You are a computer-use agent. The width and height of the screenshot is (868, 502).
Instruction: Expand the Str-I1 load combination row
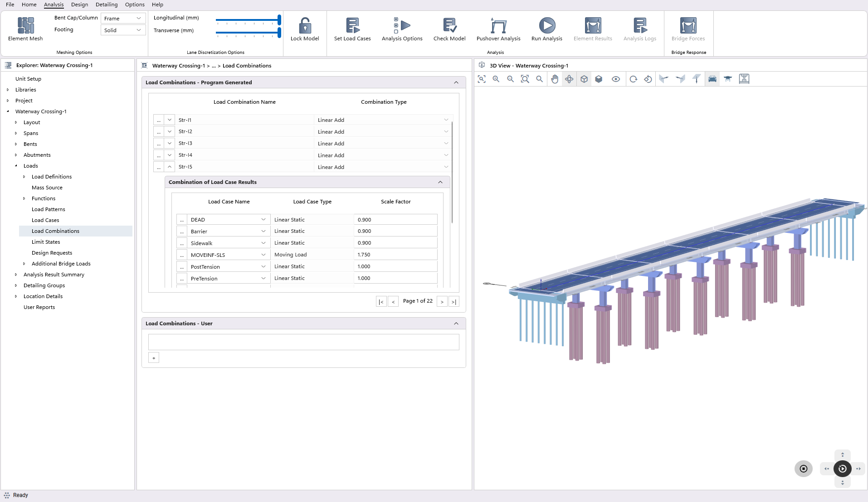point(170,120)
